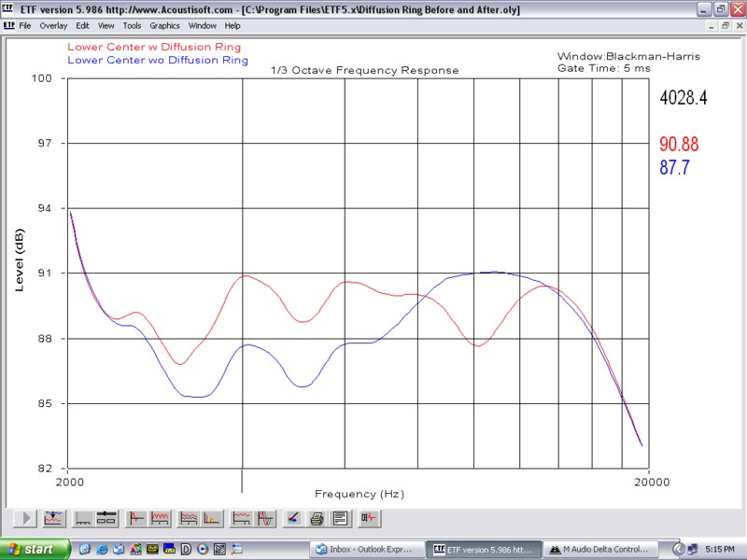Open the Tools menu
This screenshot has height=560, width=747.
(132, 26)
